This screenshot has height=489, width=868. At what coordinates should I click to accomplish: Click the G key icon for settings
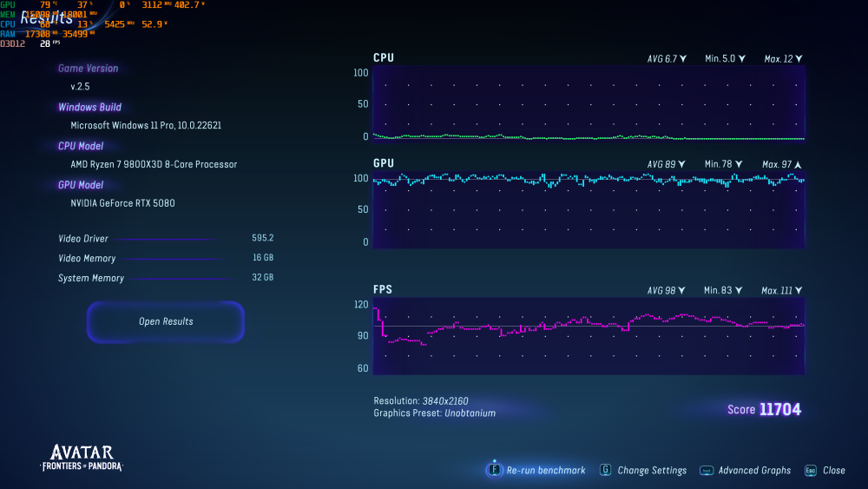(x=605, y=470)
